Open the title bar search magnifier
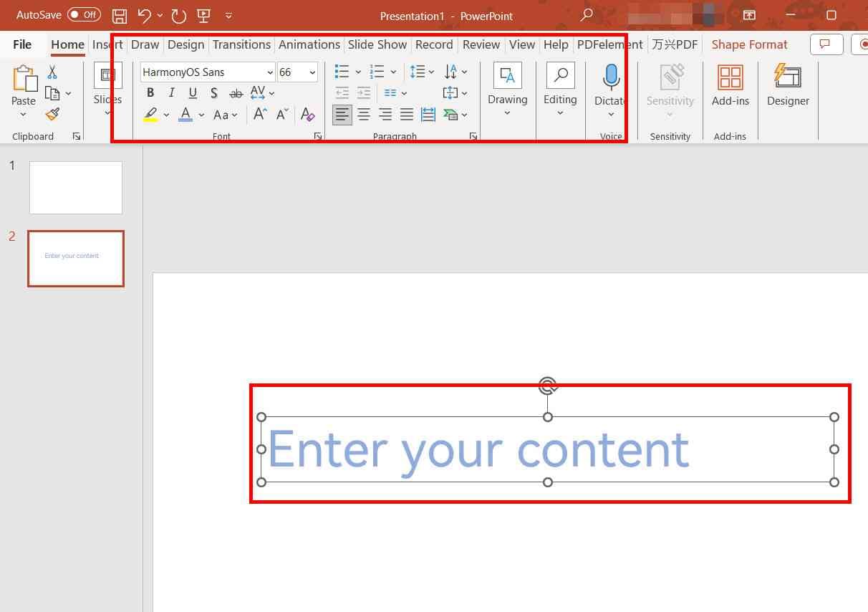The width and height of the screenshot is (868, 612). click(x=587, y=14)
